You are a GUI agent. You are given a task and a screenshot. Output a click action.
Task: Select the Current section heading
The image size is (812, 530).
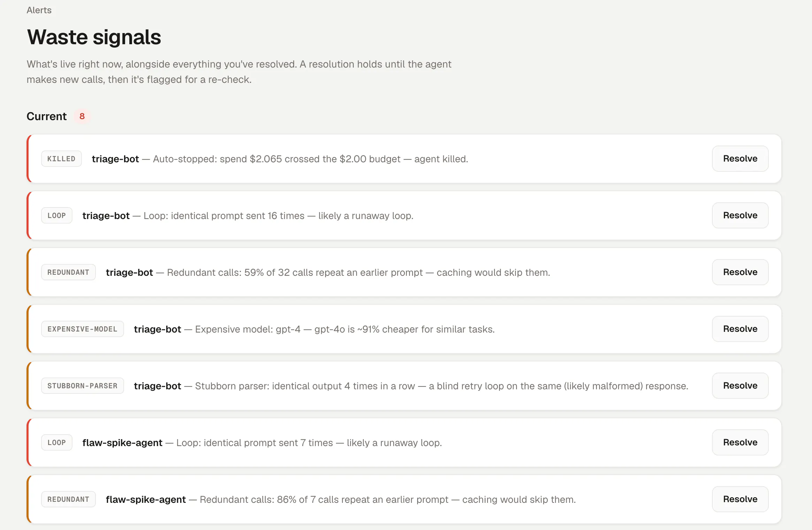click(47, 116)
